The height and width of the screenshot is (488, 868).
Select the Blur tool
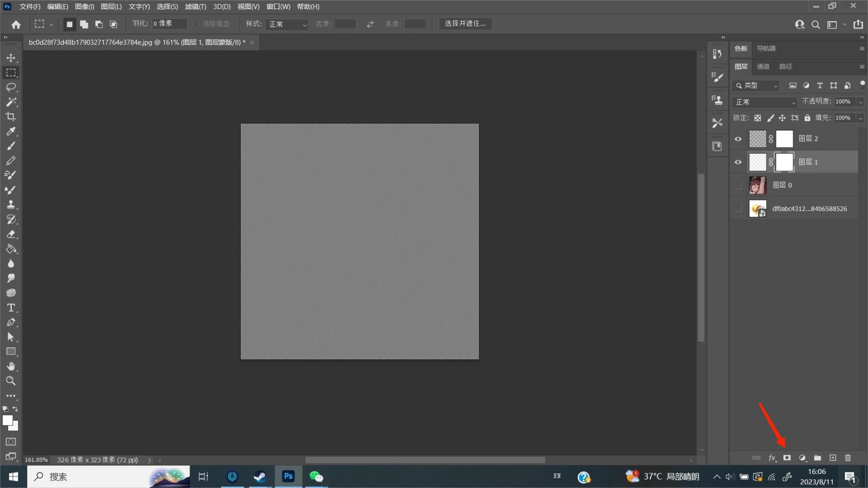pos(11,264)
